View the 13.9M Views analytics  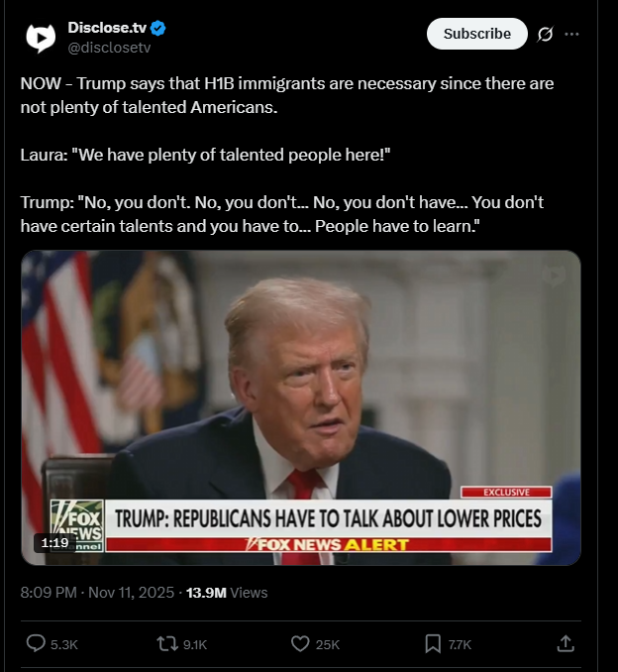(x=227, y=593)
